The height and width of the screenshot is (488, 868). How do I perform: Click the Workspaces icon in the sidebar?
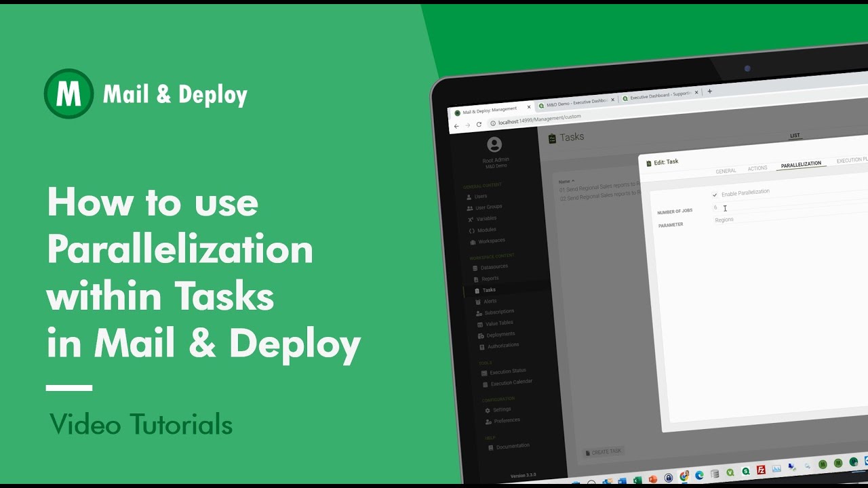click(473, 242)
